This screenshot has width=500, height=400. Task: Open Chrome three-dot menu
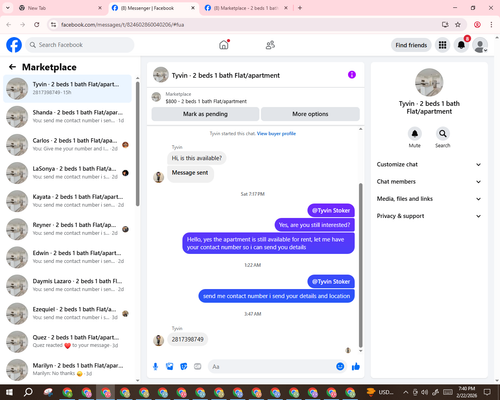(491, 25)
